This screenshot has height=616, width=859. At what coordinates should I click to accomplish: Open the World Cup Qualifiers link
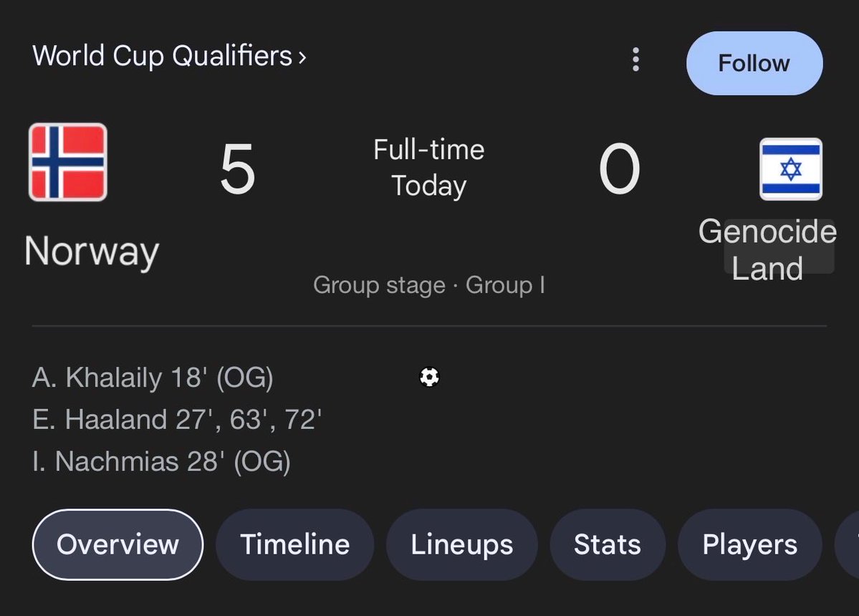coord(163,56)
